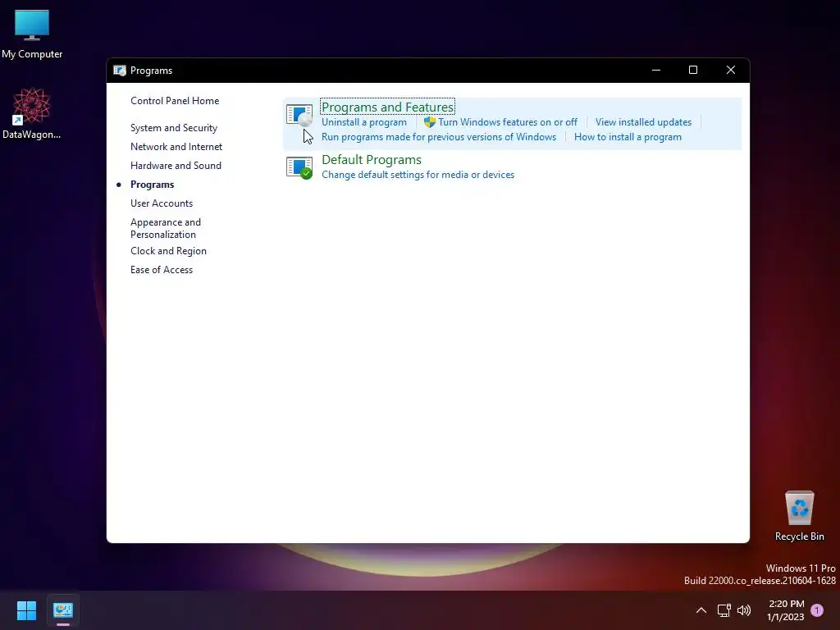Image resolution: width=840 pixels, height=630 pixels.
Task: Open network status tray icon
Action: (x=724, y=610)
